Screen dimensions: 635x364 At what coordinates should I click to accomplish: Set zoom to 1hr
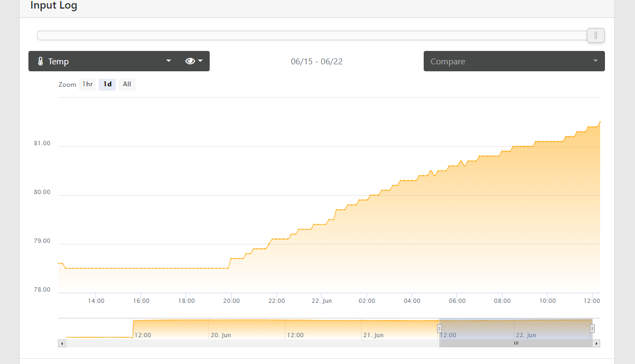(x=87, y=84)
